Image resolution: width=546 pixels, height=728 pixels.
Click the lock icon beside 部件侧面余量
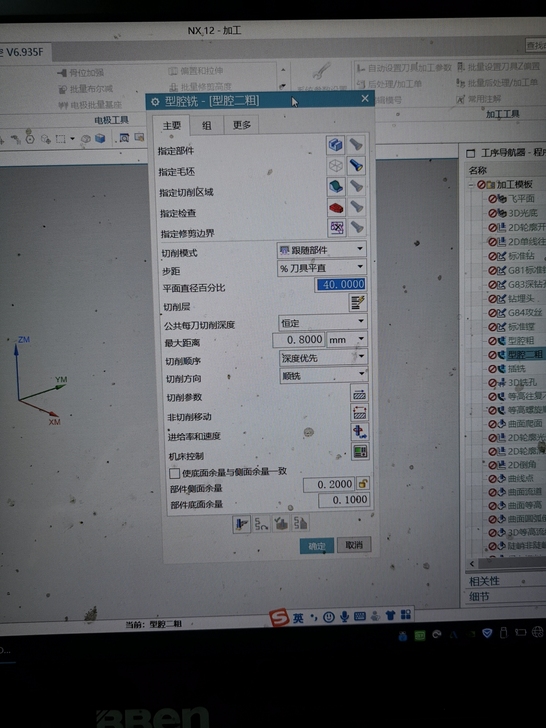pyautogui.click(x=363, y=484)
